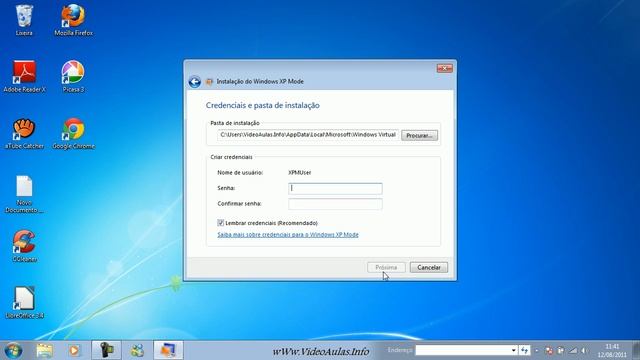
Task: Click the Show Desktop strip beside the clock
Action: pyautogui.click(x=636, y=350)
